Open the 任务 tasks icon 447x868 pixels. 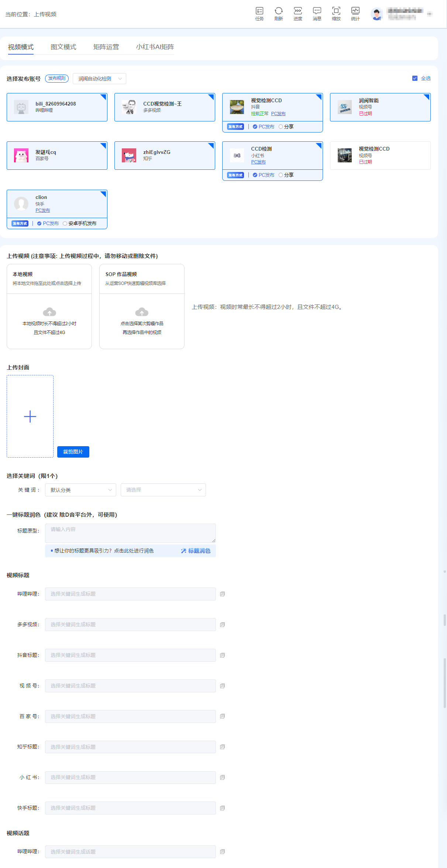click(259, 14)
